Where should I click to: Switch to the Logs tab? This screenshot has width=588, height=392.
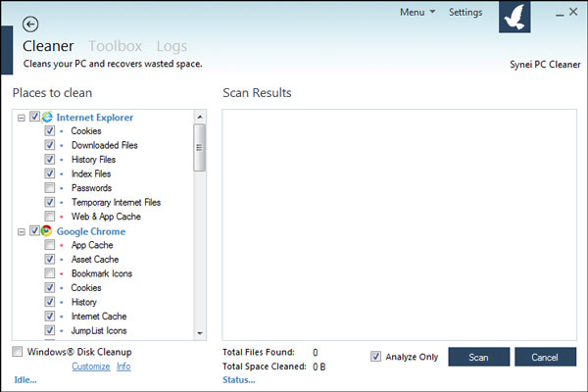(x=171, y=46)
